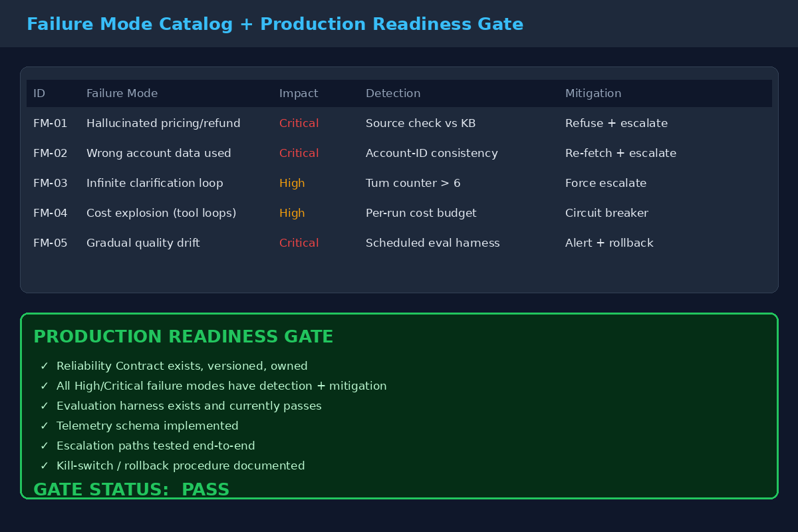Click the 'Impact' column header

(x=299, y=94)
